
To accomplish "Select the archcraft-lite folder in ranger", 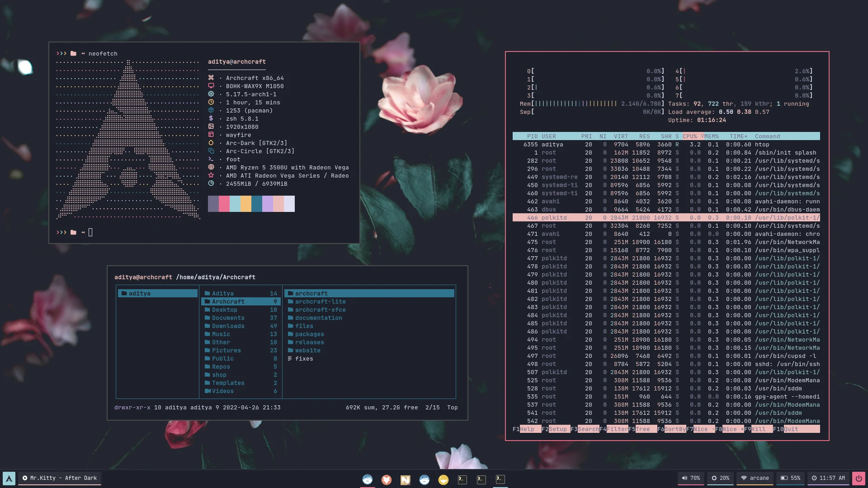I will click(369, 302).
